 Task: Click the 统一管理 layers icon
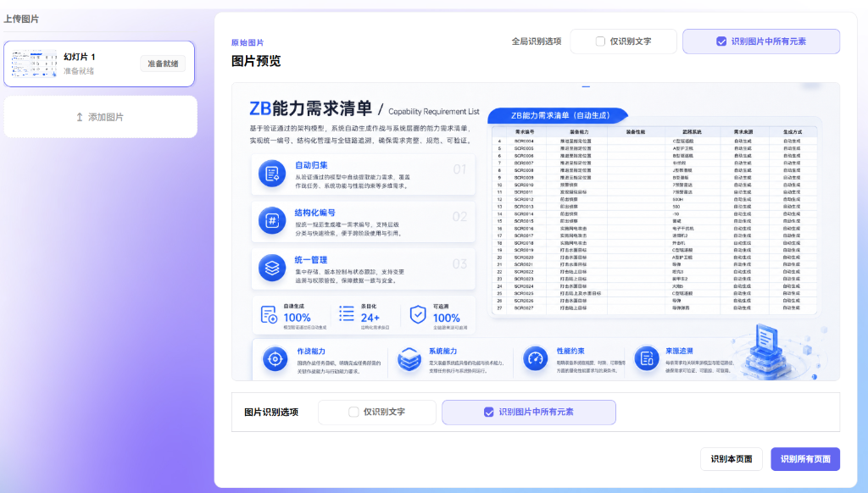[272, 268]
